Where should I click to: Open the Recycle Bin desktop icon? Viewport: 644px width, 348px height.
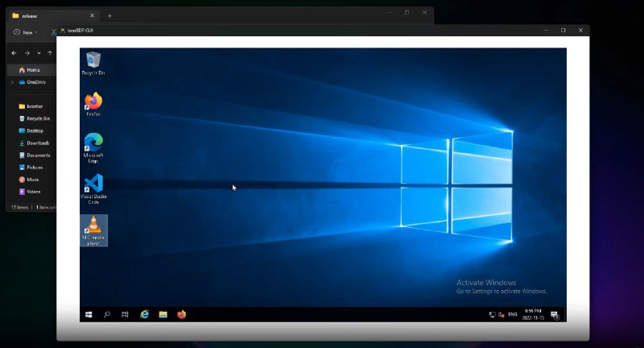(x=93, y=61)
